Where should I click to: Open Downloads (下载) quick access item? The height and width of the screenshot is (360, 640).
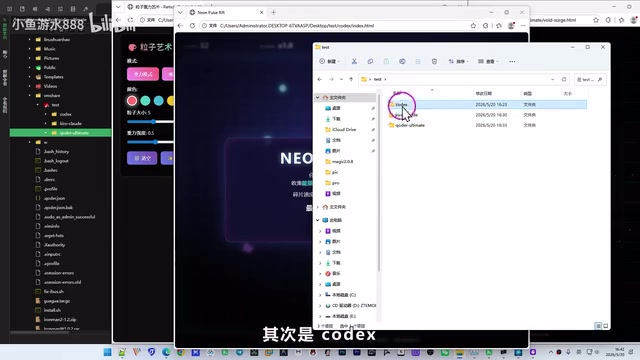[x=336, y=119]
